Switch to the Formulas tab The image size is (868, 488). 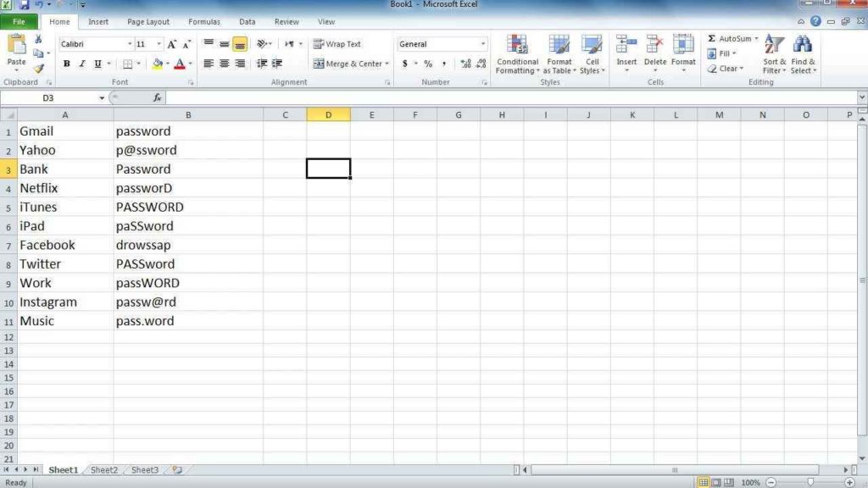click(x=204, y=21)
